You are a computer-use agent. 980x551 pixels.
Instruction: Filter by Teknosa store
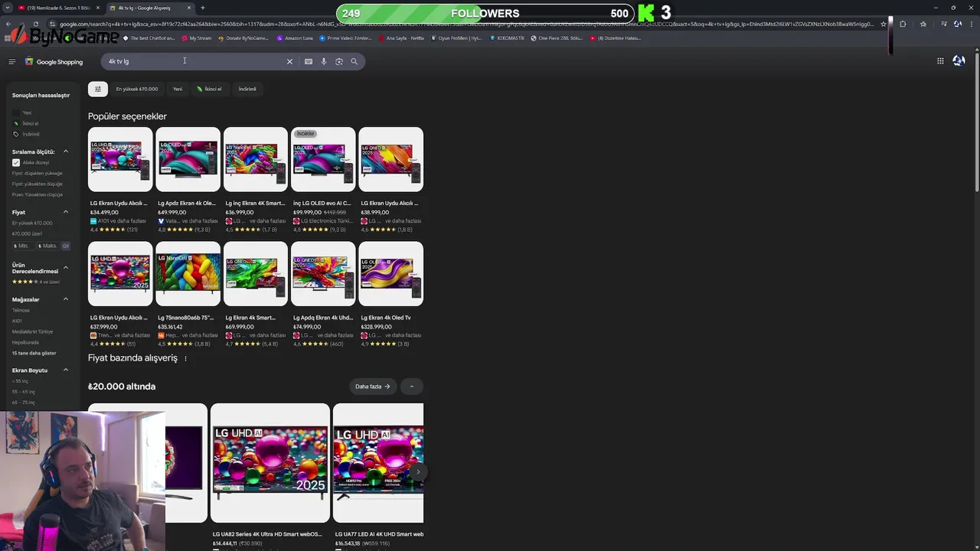(x=21, y=310)
